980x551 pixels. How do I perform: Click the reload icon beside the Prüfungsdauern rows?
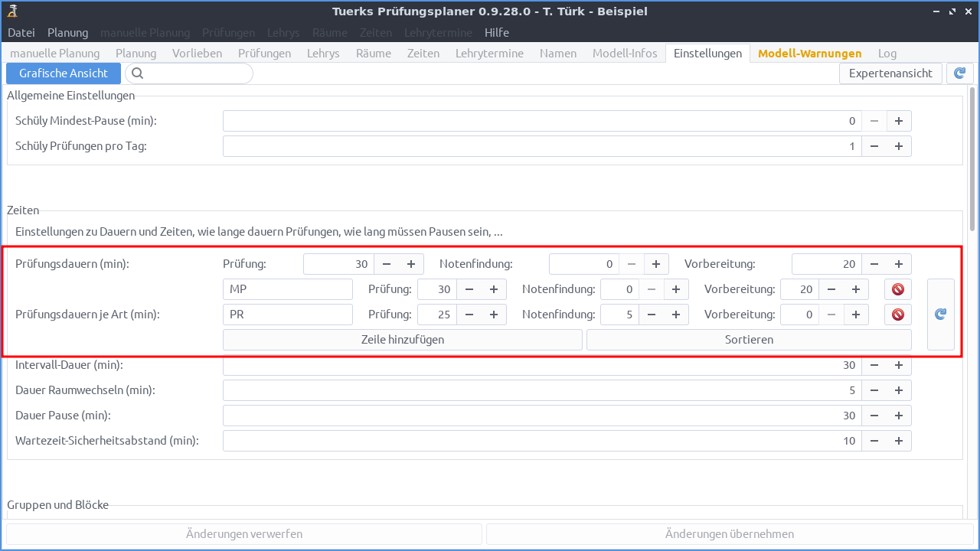click(940, 314)
